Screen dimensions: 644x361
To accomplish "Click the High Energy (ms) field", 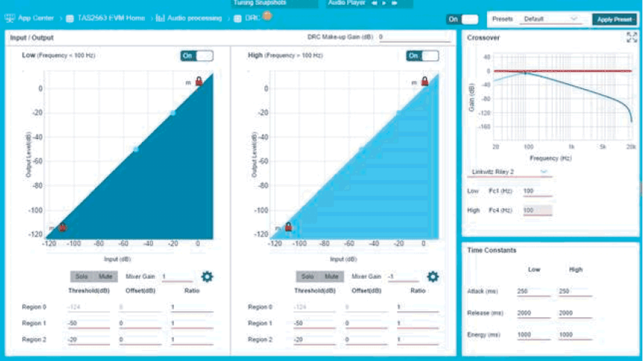I will 575,335.
